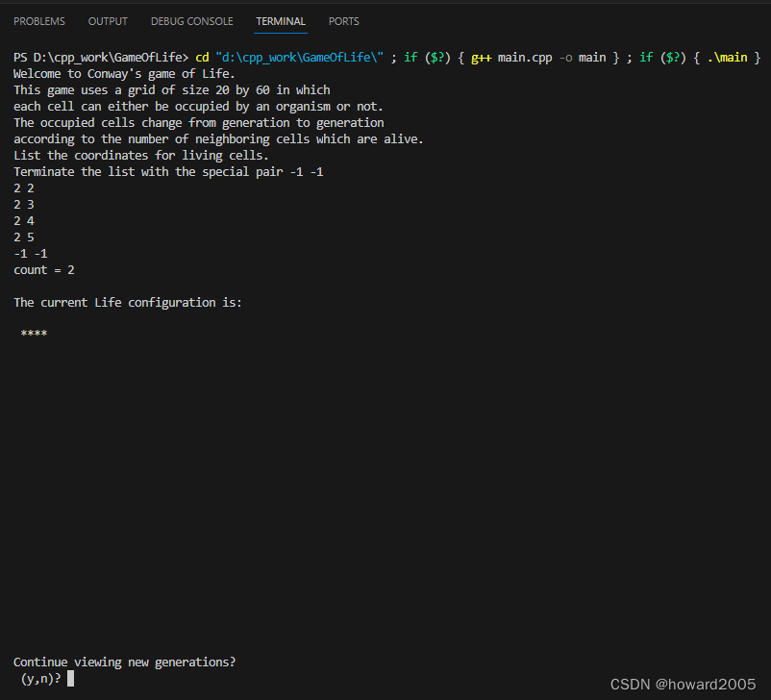Switch to the PROBLEMS tab
771x700 pixels.
coord(39,21)
